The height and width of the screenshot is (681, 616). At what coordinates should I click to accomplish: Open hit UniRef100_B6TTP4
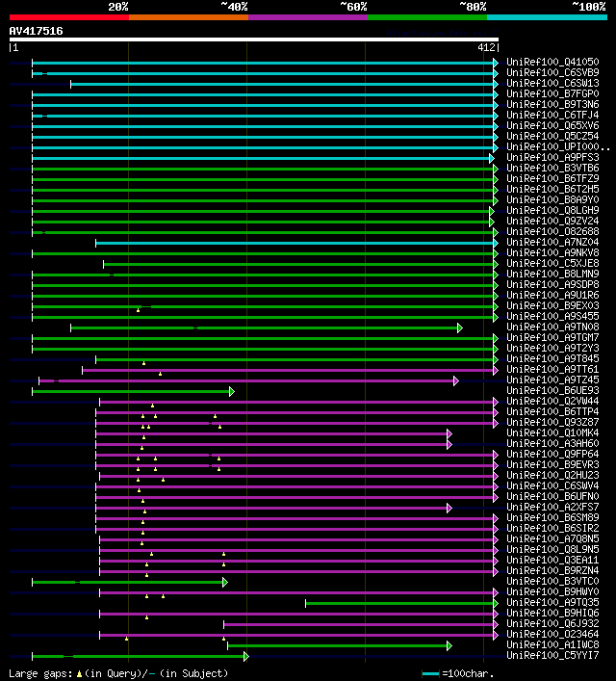pos(552,411)
